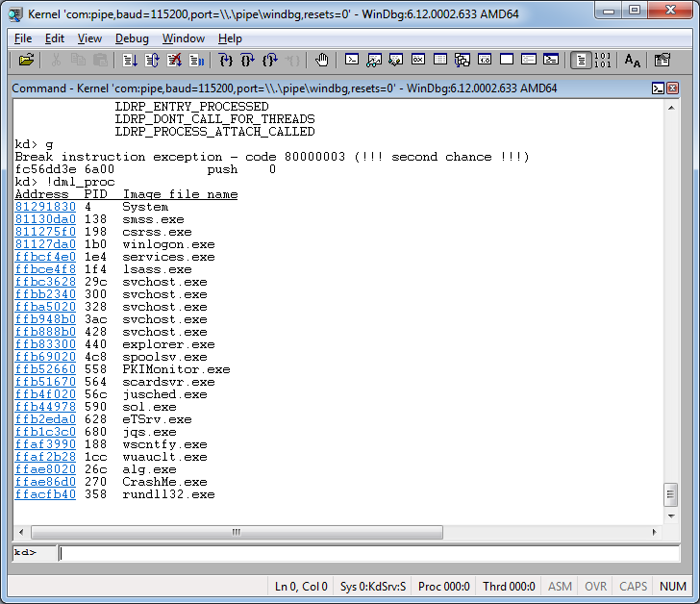Open the Call Stack window toolbar icon
Image resolution: width=700 pixels, height=604 pixels.
462,60
